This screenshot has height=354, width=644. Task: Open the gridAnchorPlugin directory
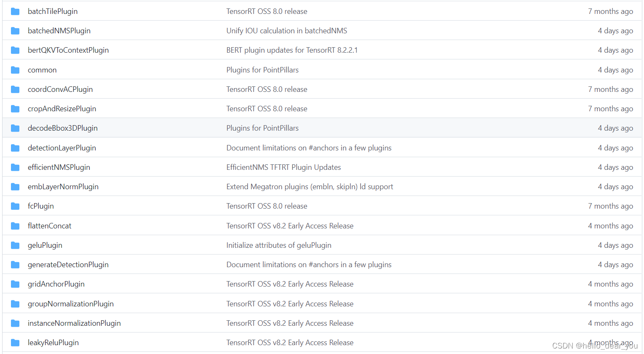[x=56, y=284]
